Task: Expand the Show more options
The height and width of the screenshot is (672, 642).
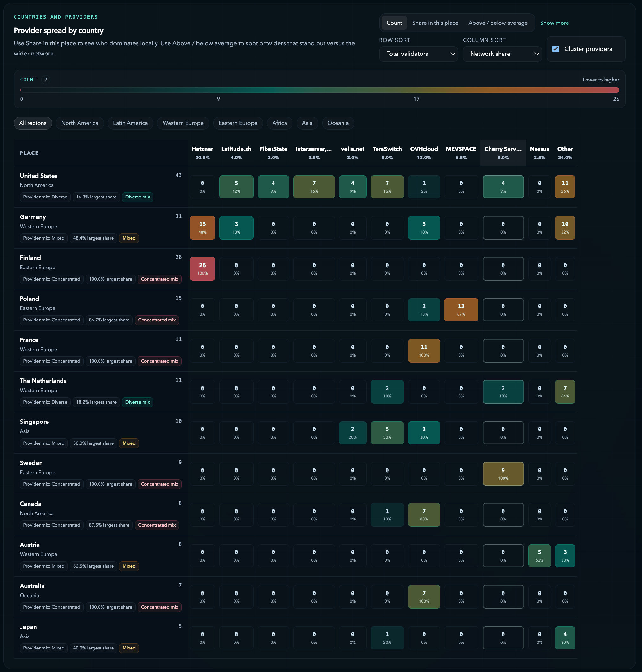Action: click(x=554, y=23)
